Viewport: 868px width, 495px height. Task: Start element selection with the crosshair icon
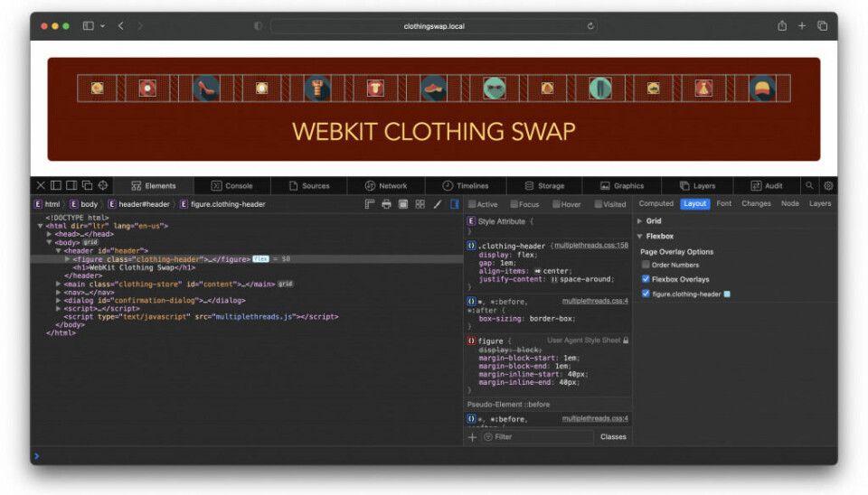103,185
